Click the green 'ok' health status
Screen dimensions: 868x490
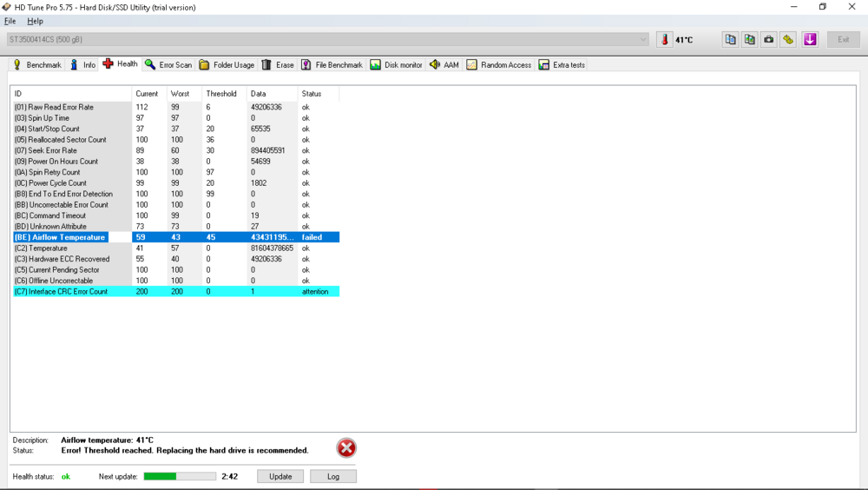click(x=66, y=477)
